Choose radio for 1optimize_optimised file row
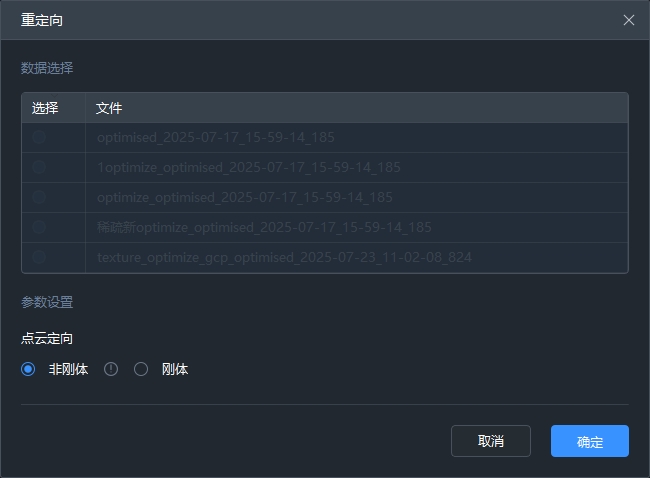This screenshot has height=478, width=650. pos(39,167)
